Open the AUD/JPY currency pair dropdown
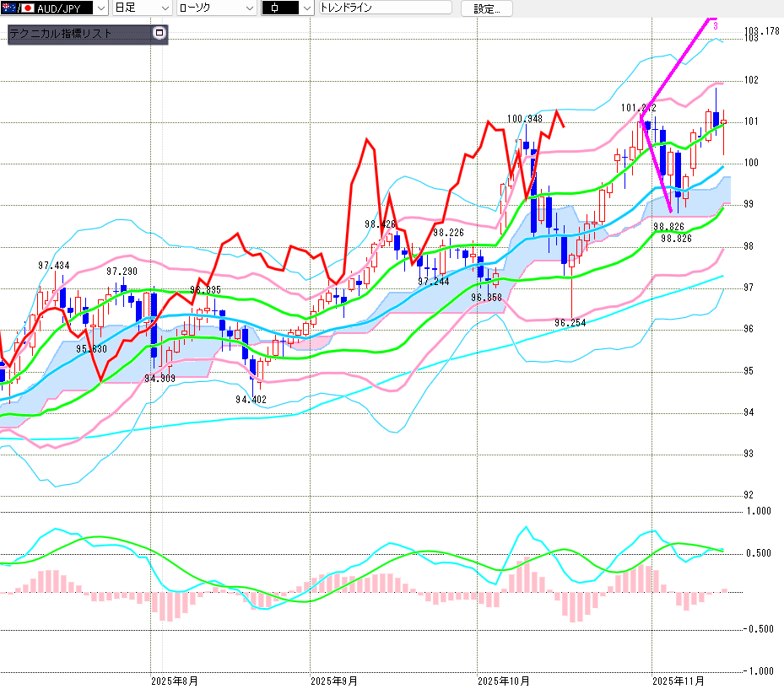Image resolution: width=784 pixels, height=689 pixels. pos(101,8)
